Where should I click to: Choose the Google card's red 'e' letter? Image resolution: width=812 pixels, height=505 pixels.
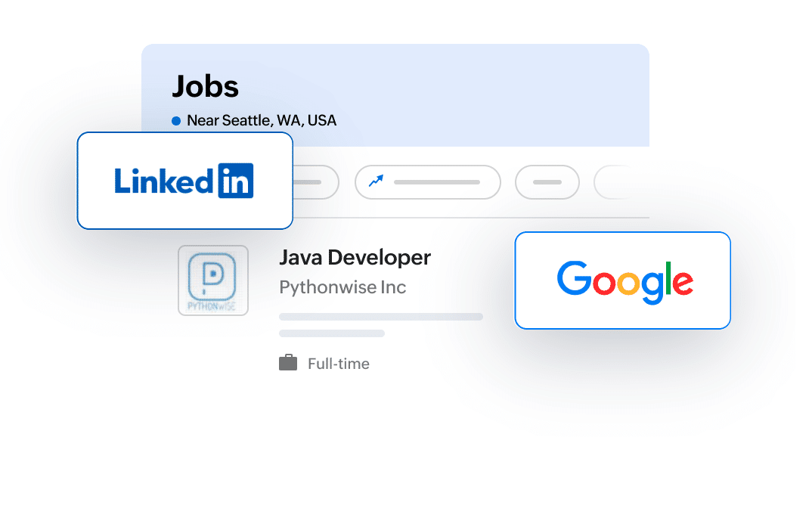(682, 281)
